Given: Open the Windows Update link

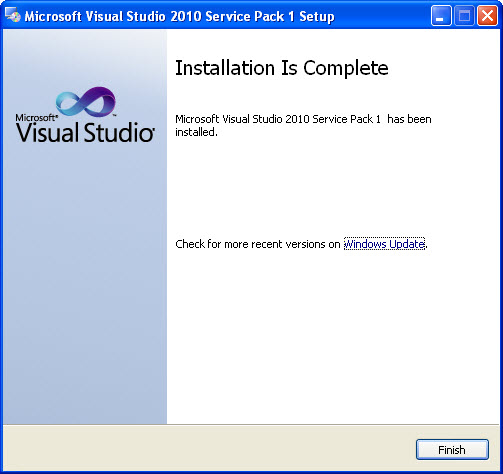Looking at the screenshot, I should click(x=384, y=244).
